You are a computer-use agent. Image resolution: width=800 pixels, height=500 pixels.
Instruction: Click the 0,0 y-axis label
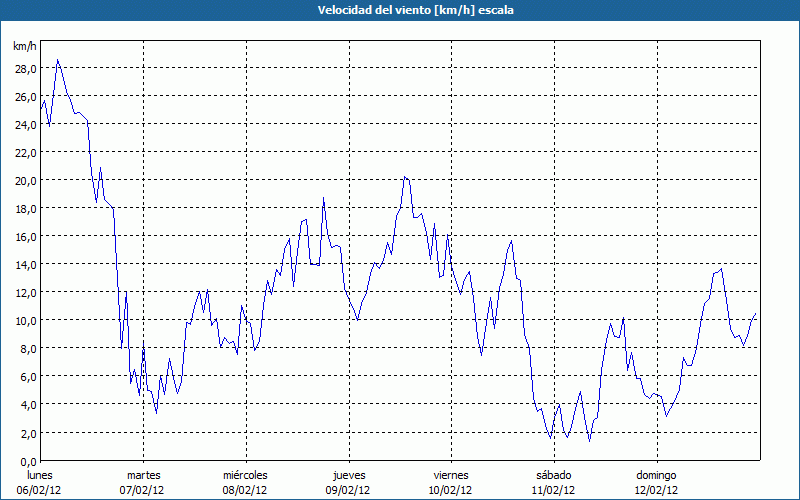[x=27, y=461]
